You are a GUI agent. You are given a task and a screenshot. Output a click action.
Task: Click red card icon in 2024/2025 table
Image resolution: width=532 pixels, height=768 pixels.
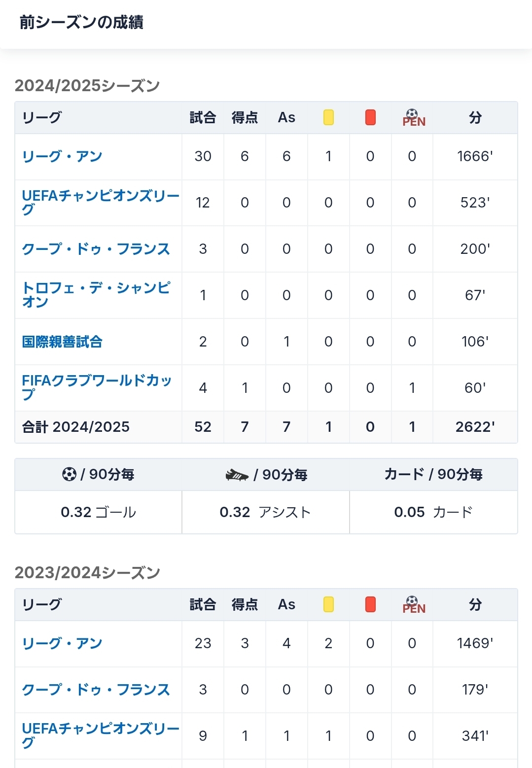[x=370, y=117]
